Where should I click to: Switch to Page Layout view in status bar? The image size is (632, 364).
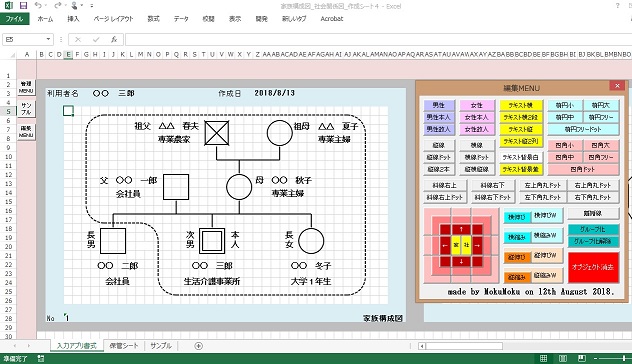tap(563, 358)
